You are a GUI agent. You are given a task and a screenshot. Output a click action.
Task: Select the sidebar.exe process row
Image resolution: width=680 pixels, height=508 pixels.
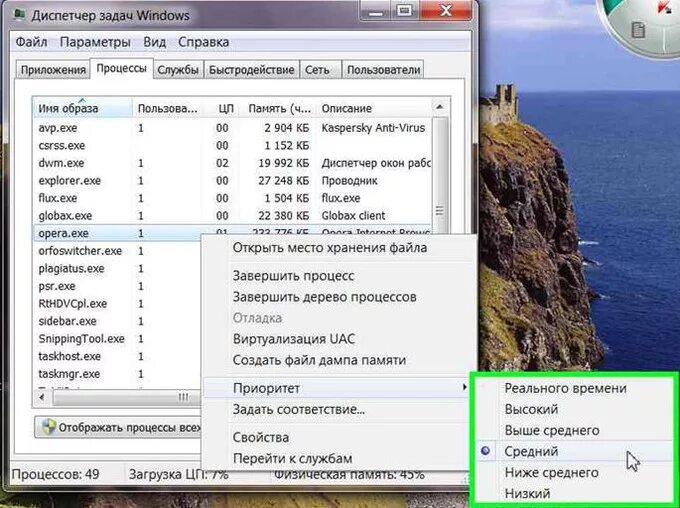pyautogui.click(x=117, y=321)
